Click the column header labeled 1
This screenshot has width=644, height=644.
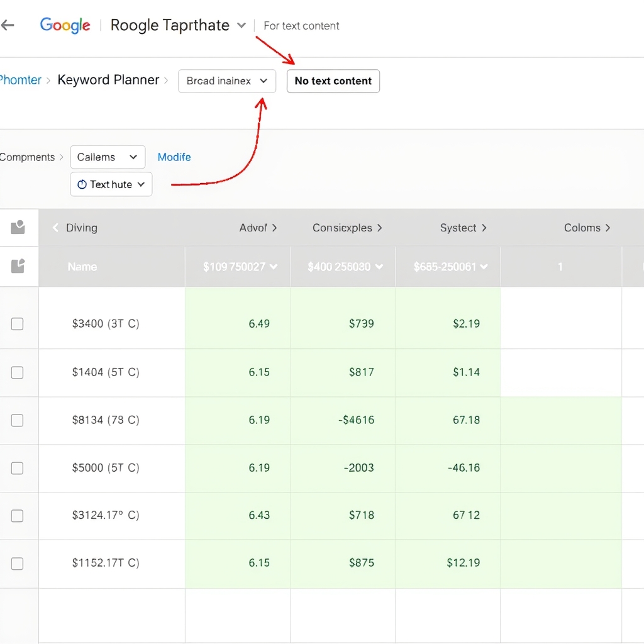click(560, 267)
